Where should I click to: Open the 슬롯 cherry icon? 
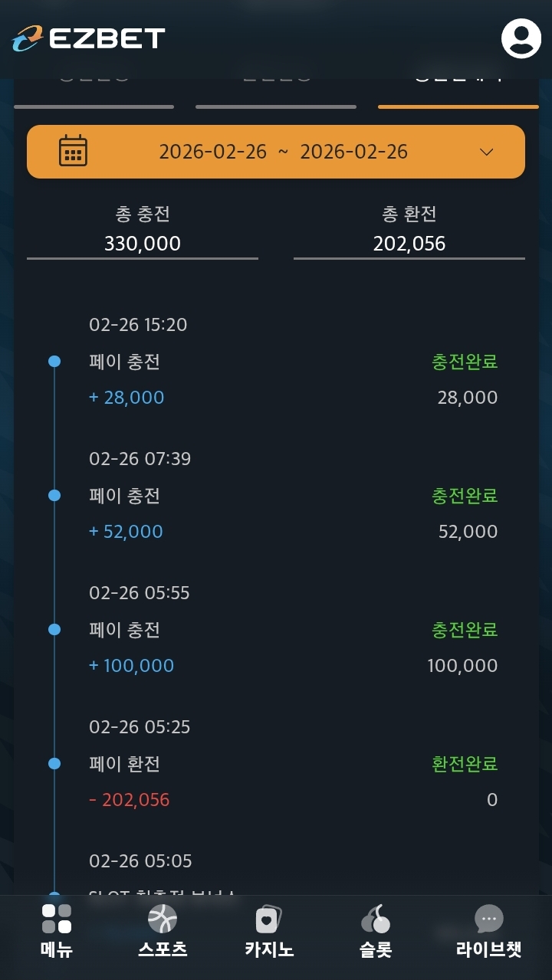pyautogui.click(x=376, y=919)
